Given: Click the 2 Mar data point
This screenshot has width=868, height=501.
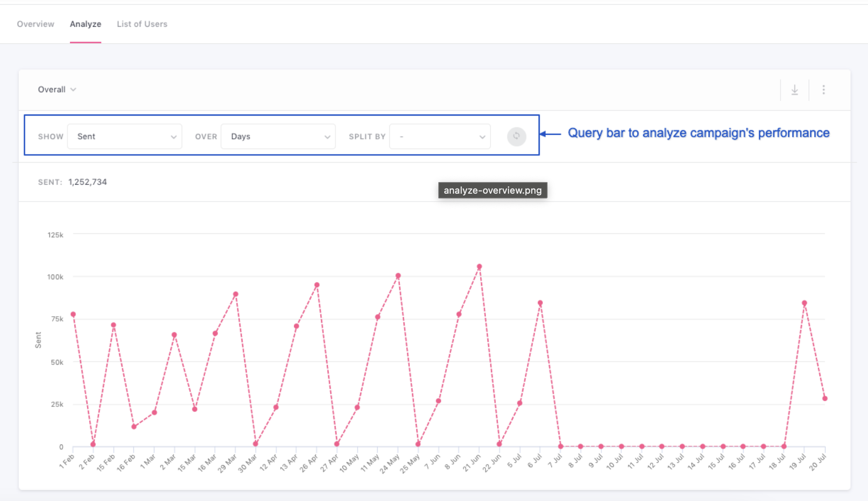Looking at the screenshot, I should tap(174, 335).
